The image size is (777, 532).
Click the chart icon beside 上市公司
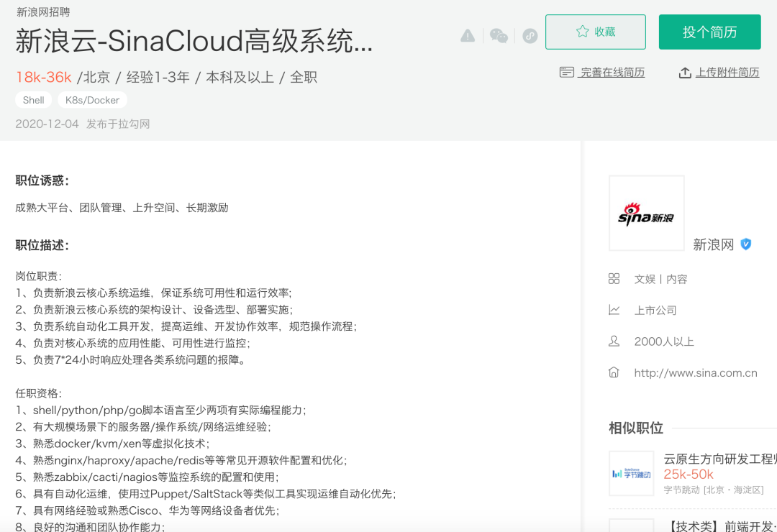pos(614,310)
